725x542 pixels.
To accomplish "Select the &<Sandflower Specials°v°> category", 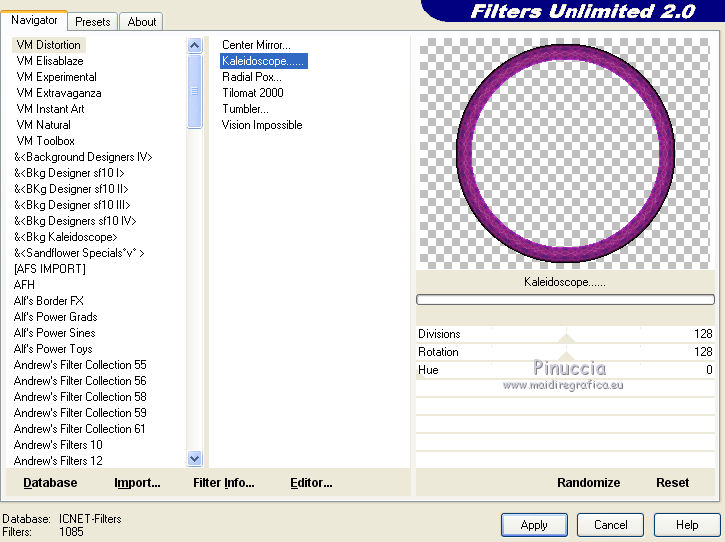I will pyautogui.click(x=79, y=253).
